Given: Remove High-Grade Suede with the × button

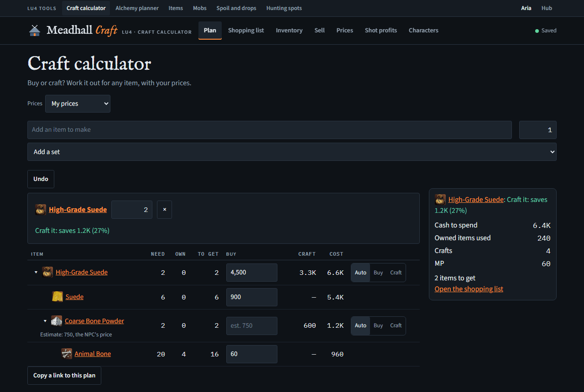Looking at the screenshot, I should [164, 210].
